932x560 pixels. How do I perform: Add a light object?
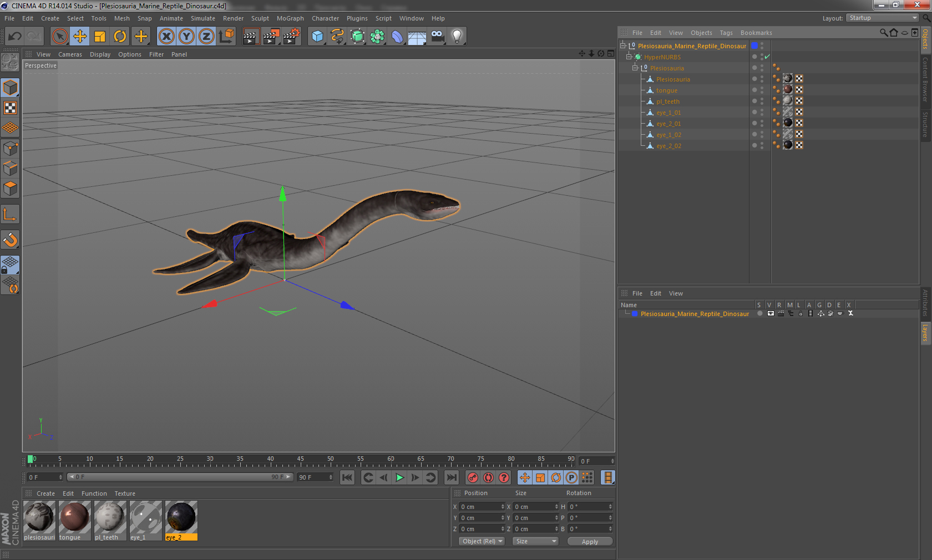(x=457, y=37)
